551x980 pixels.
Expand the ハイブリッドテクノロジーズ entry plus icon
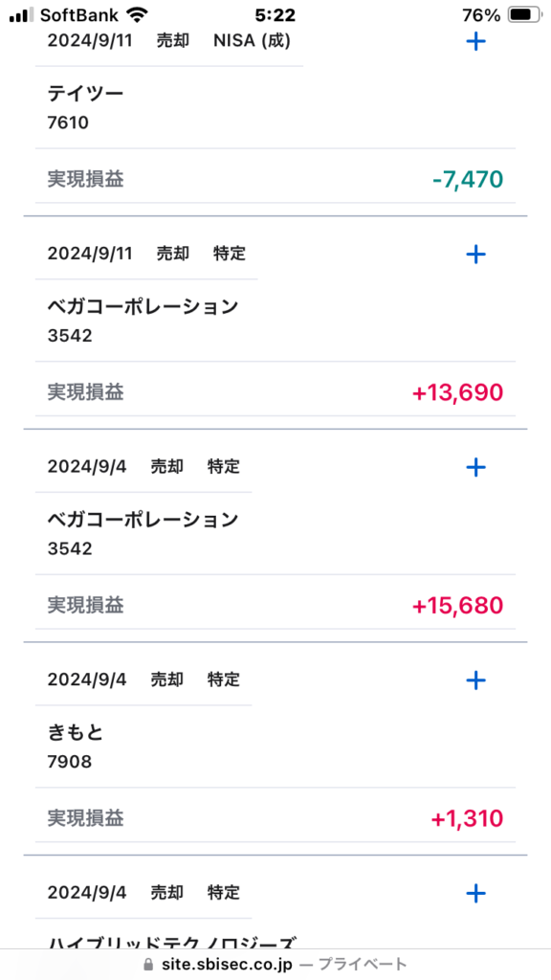(476, 893)
